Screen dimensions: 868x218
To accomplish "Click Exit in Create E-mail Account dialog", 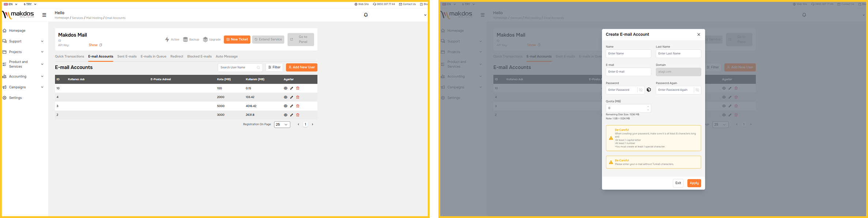I will pyautogui.click(x=678, y=183).
